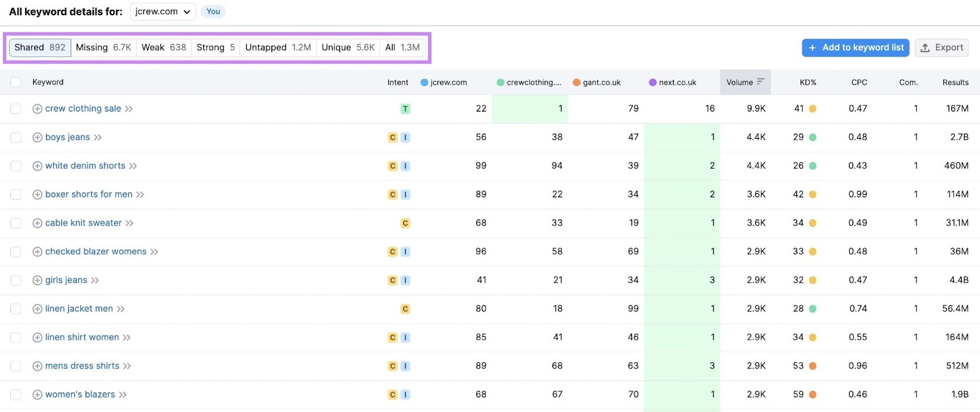
Task: Switch to the Untapped keywords tab
Action: click(277, 47)
